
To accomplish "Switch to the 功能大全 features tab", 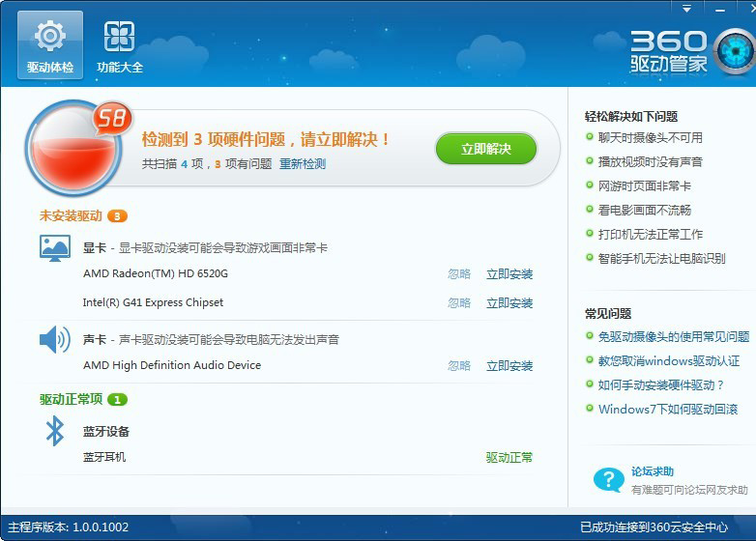I will pos(120,46).
